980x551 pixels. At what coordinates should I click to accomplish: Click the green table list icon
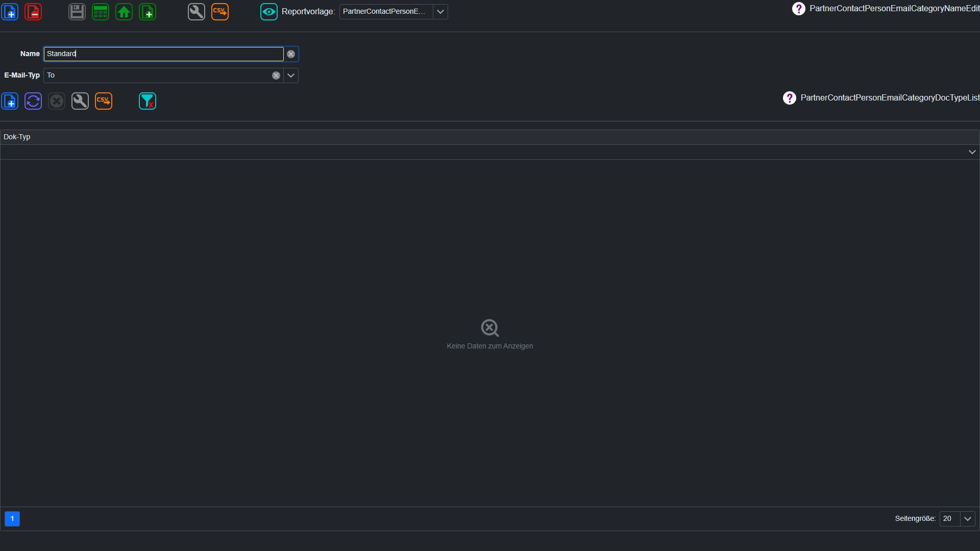101,12
